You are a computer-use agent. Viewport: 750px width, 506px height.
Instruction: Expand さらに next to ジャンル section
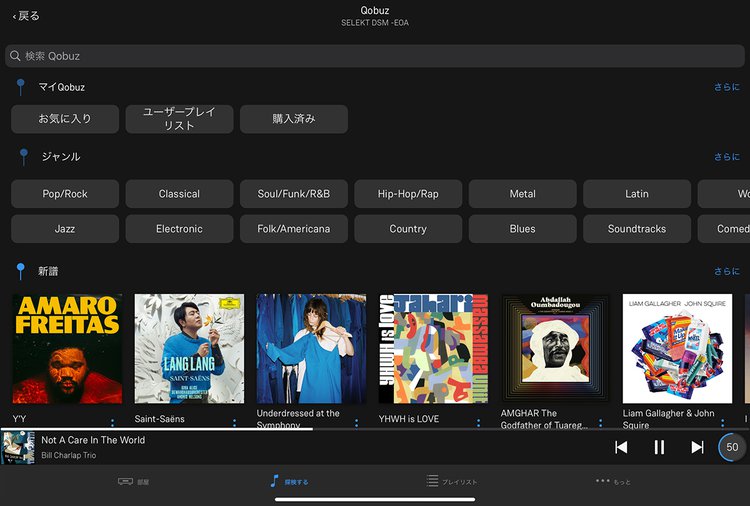tap(726, 157)
